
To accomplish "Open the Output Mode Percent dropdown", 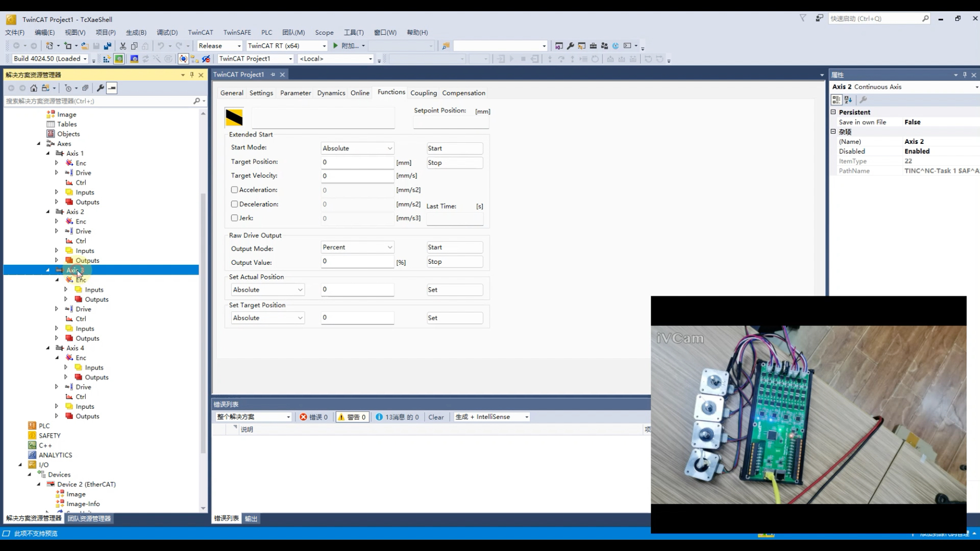I will coord(357,247).
